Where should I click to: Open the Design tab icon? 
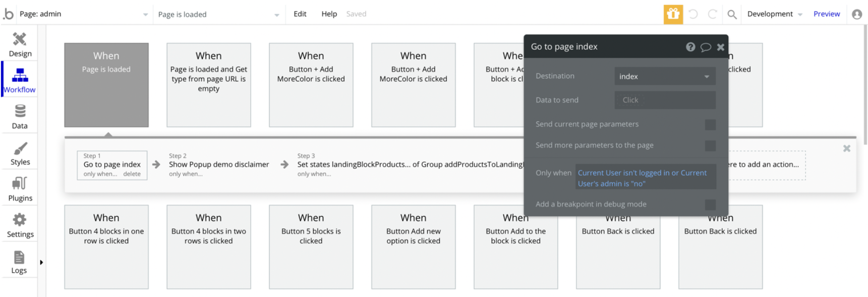(20, 39)
